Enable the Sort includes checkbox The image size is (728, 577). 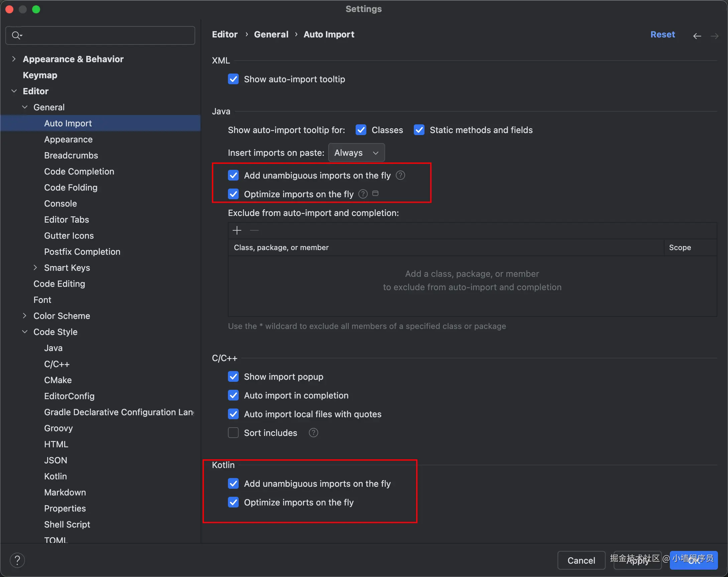tap(233, 433)
